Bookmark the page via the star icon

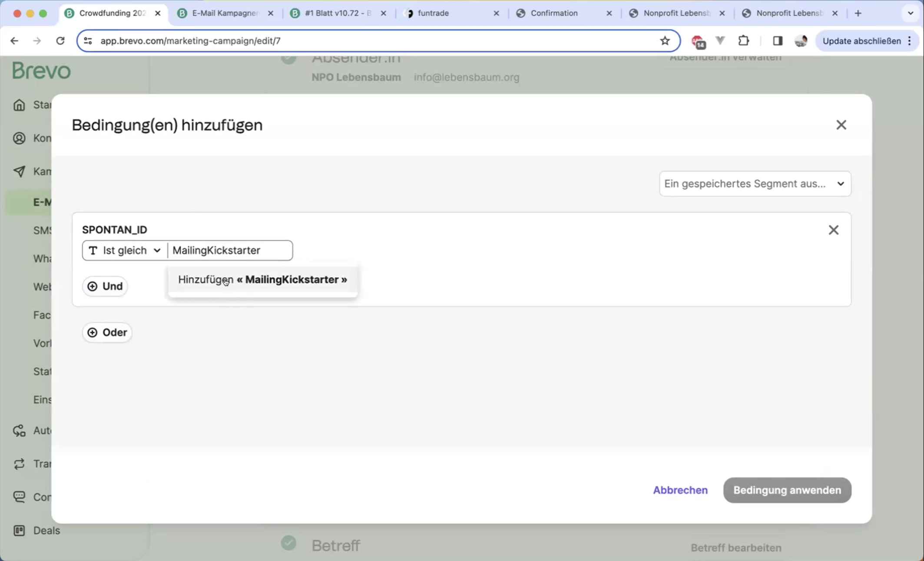pos(665,40)
